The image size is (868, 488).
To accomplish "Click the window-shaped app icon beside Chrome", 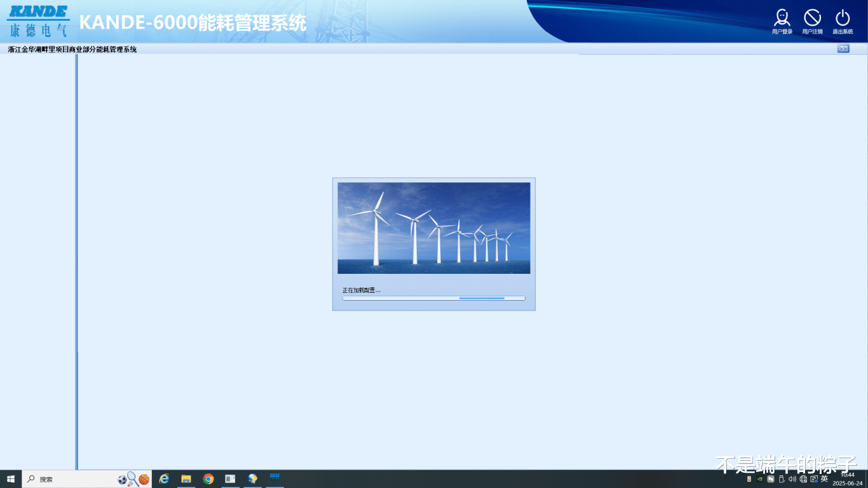I will (x=231, y=479).
